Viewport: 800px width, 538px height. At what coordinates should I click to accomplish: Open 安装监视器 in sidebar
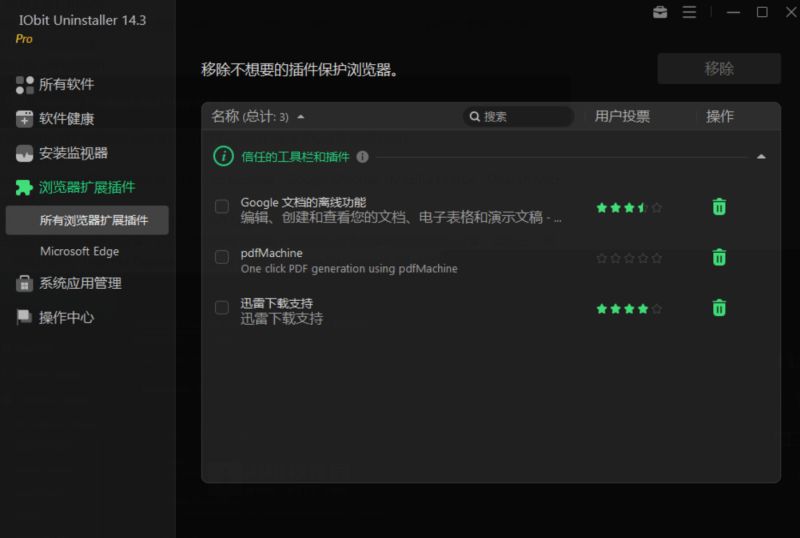(x=73, y=153)
